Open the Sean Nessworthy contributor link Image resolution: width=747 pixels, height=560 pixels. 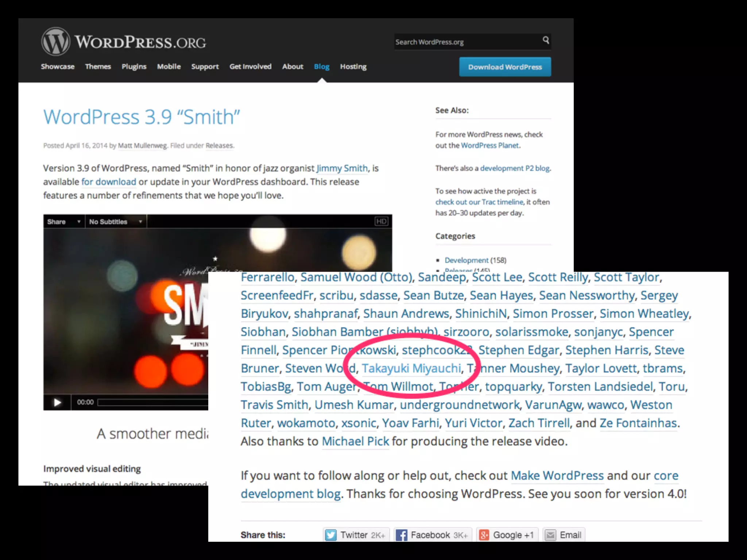(587, 295)
